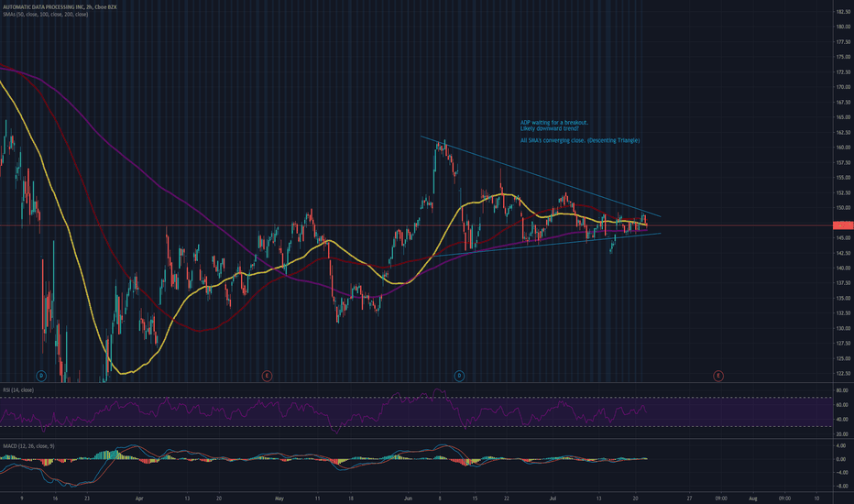Select the 'All SMA's converging close' annotation
The image size is (854, 504).
pyautogui.click(x=579, y=140)
